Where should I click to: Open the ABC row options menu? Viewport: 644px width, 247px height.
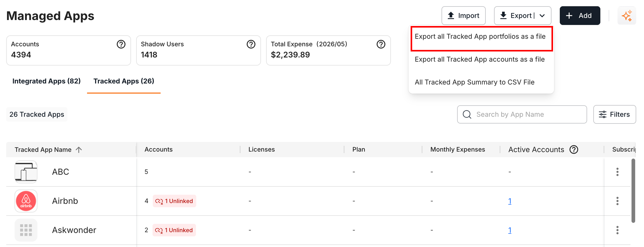coord(617,172)
